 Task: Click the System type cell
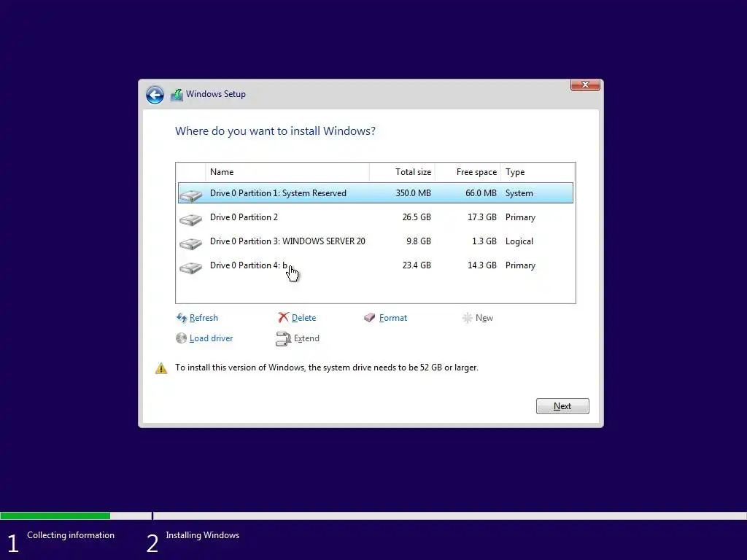tap(519, 192)
